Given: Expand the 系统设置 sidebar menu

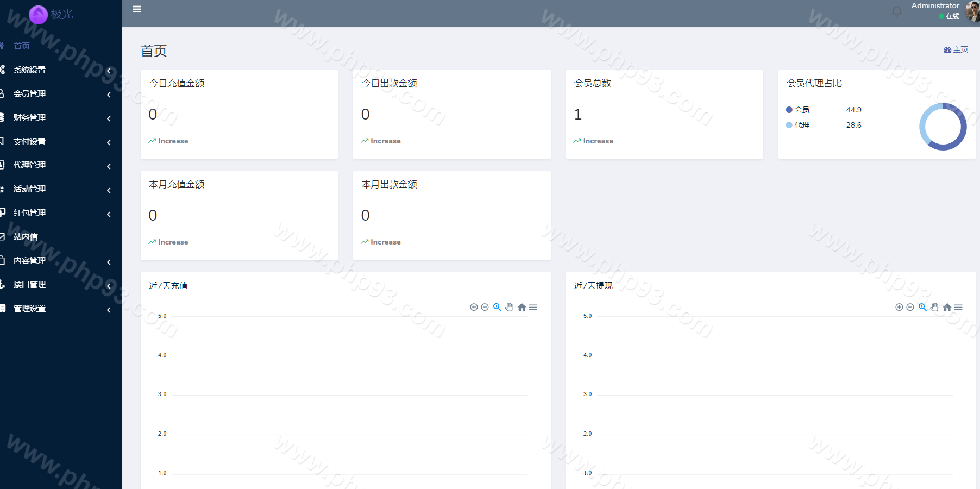Looking at the screenshot, I should click(x=30, y=70).
